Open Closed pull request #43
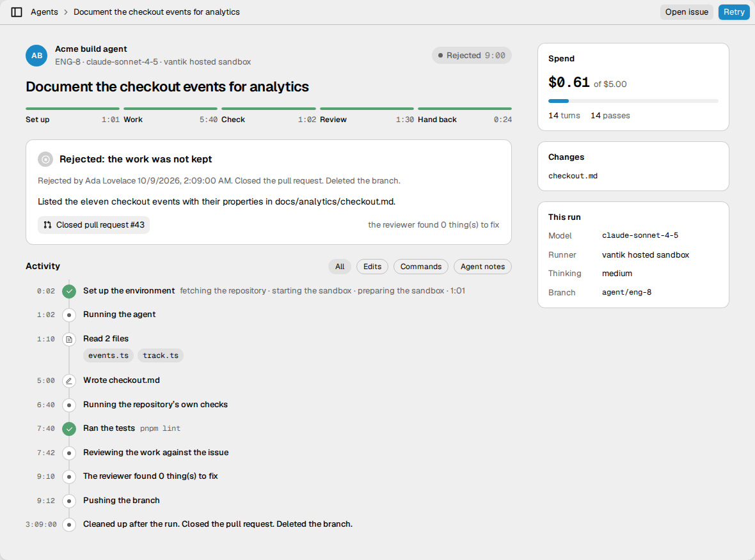 (94, 224)
